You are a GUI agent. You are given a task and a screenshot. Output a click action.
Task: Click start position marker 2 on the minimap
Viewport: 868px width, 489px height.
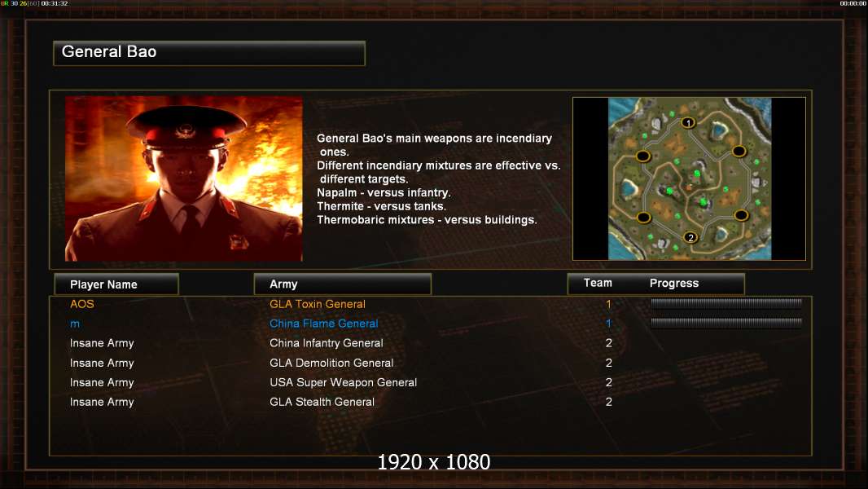[x=690, y=238]
